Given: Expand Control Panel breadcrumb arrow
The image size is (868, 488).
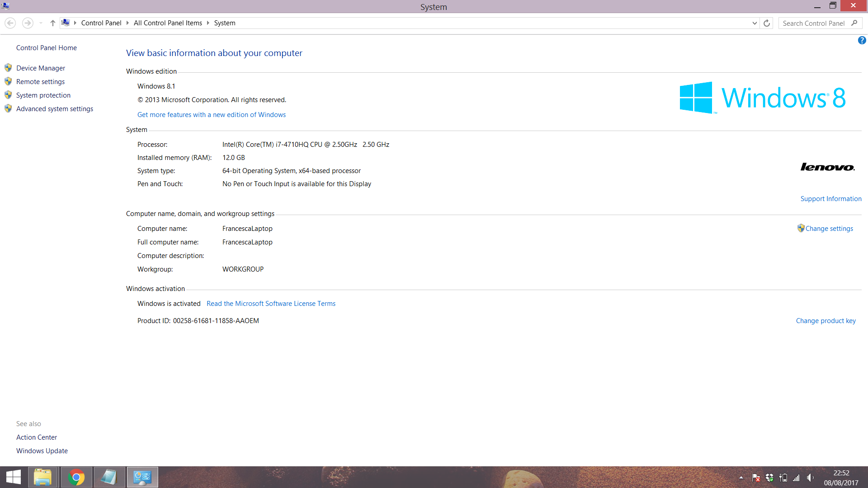Looking at the screenshot, I should tap(127, 23).
